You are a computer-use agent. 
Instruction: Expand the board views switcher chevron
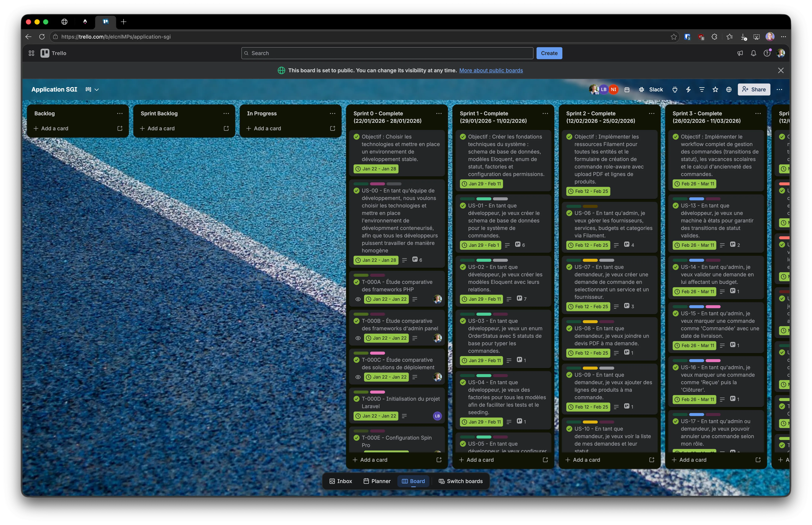(97, 90)
